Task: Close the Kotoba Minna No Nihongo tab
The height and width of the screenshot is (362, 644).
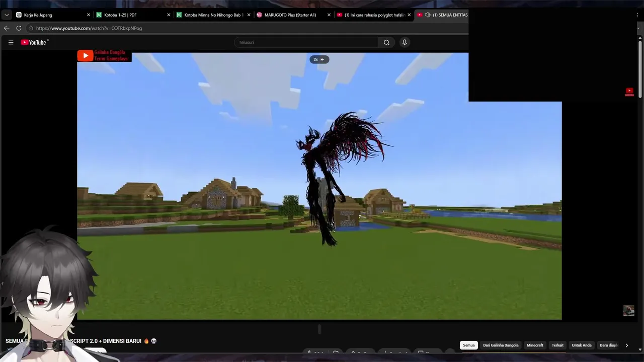Action: [x=249, y=15]
